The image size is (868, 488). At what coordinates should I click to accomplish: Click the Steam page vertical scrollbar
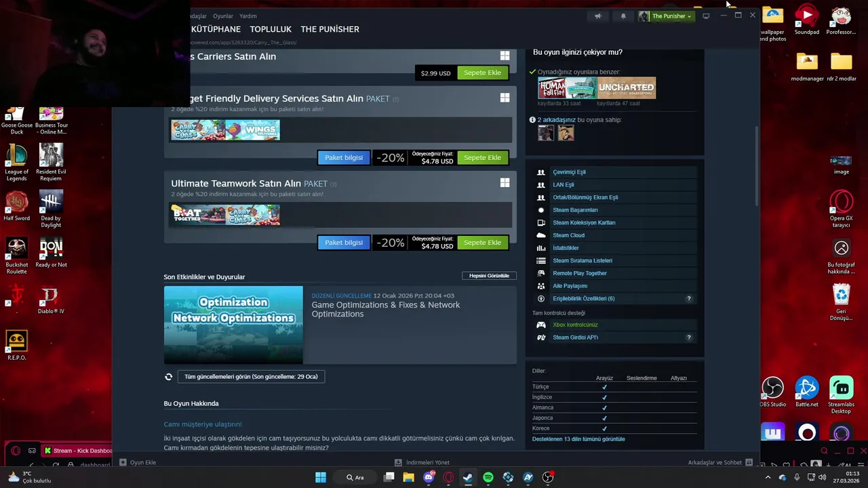[757, 165]
